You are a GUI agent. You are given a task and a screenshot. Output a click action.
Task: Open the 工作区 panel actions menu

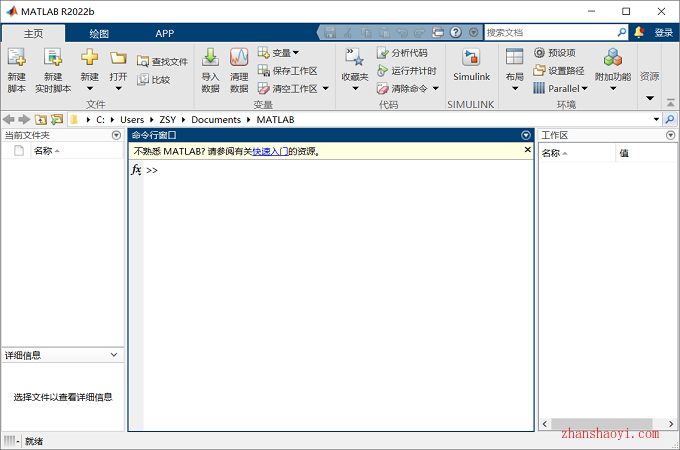point(670,135)
